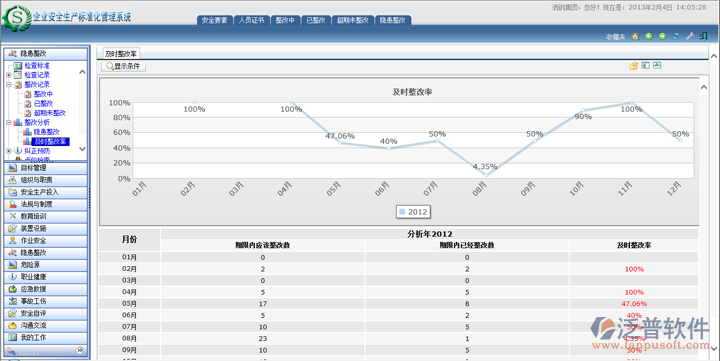
Task: Click the 显示条件 button
Action: 123,66
